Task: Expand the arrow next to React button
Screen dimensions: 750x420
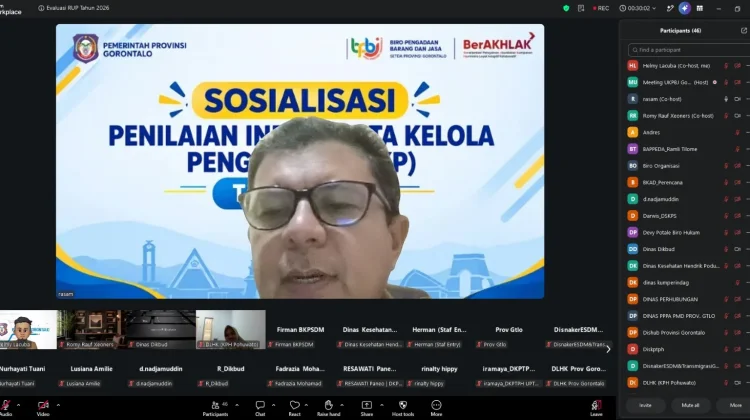Action: pos(306,405)
